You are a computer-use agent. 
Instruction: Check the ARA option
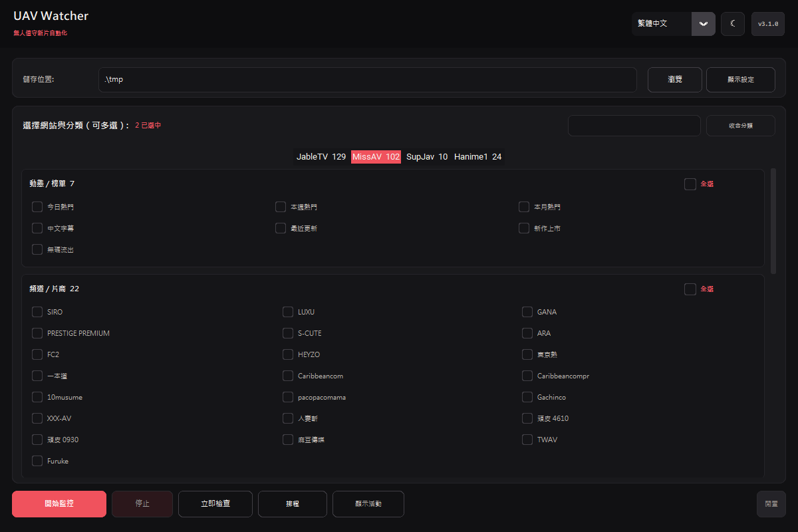527,333
